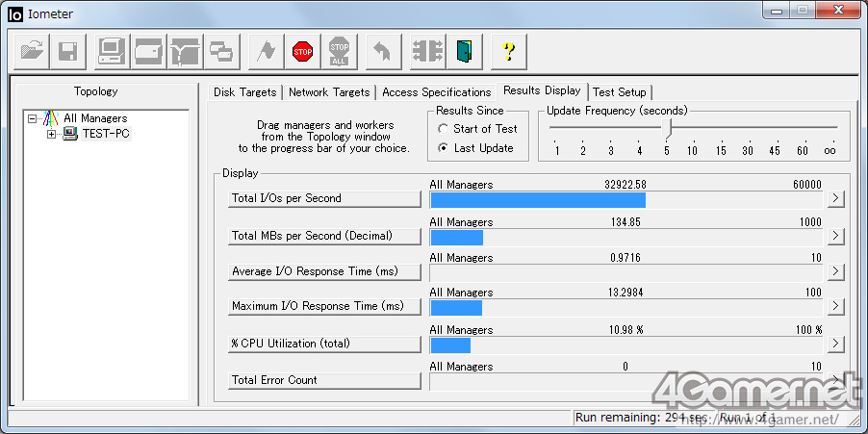Save the test configuration file
The width and height of the screenshot is (868, 434).
(68, 51)
